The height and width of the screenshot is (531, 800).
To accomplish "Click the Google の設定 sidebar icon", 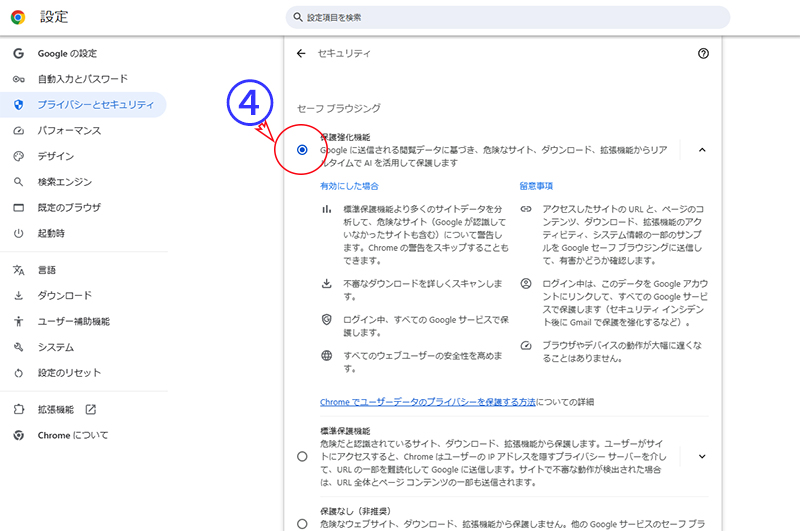I will (18, 53).
